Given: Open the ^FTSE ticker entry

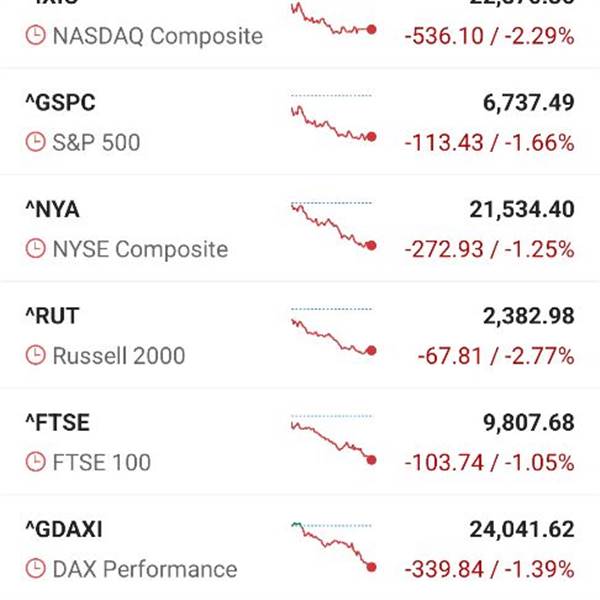Looking at the screenshot, I should 56,423.
